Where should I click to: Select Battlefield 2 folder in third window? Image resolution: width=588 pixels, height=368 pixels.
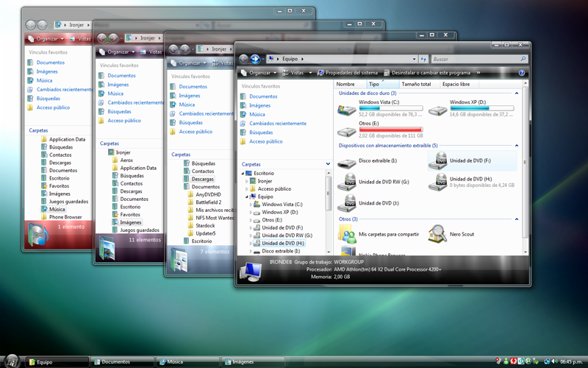click(x=209, y=202)
